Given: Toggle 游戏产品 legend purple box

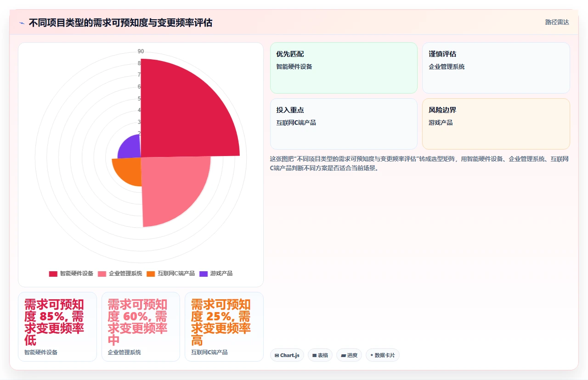Looking at the screenshot, I should coord(204,274).
